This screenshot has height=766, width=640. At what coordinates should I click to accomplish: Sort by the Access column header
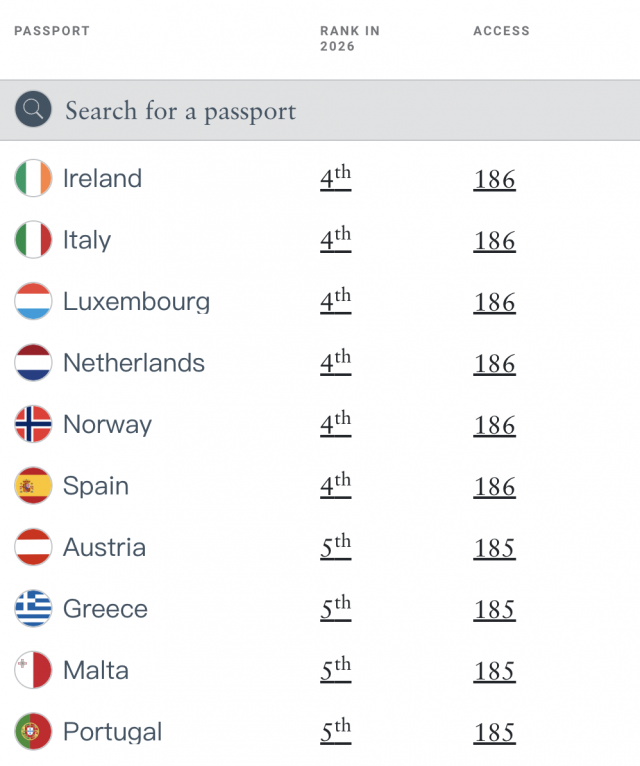(x=501, y=31)
